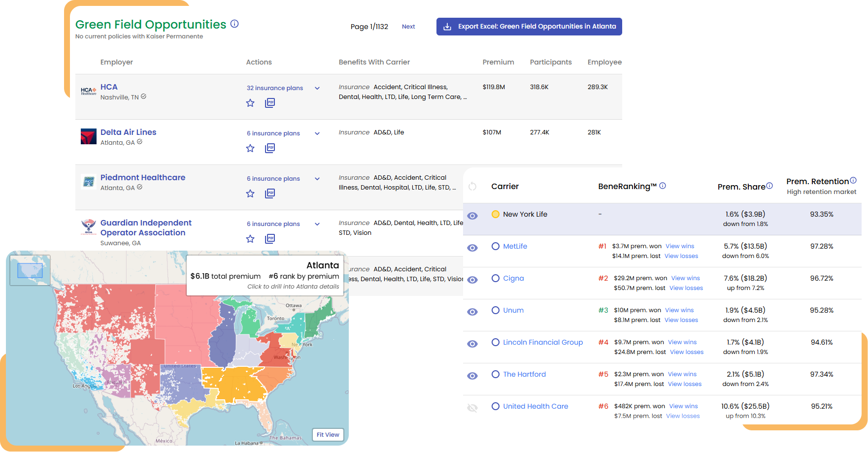This screenshot has height=452, width=868.
Task: Click the Prem. Share info icon
Action: 769,186
